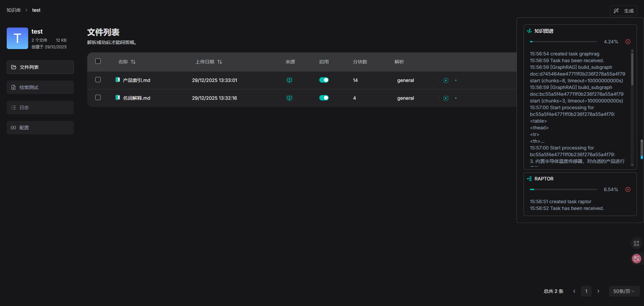Viewport: 644px width, 306px height.
Task: Click source icon of 名词解释.md
Action: (x=289, y=98)
